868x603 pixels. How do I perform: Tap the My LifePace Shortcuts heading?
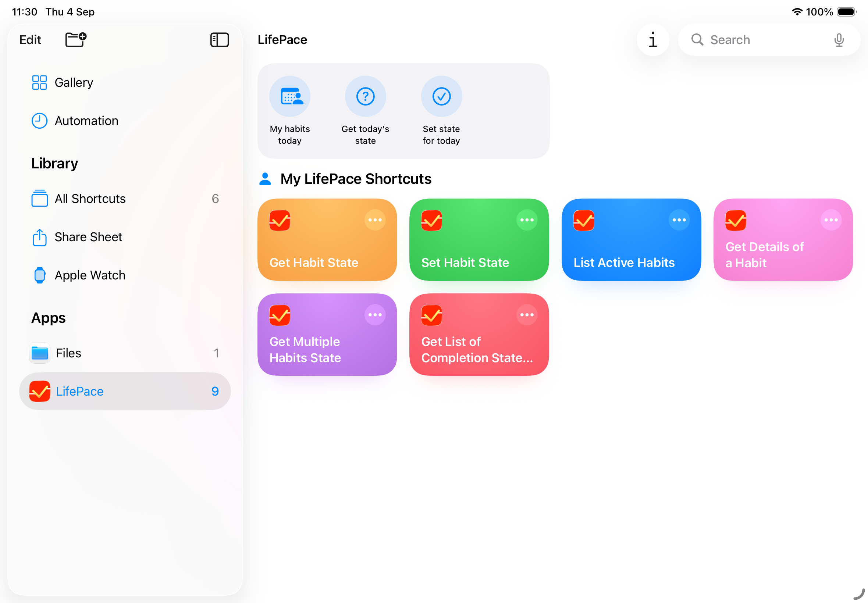pyautogui.click(x=356, y=179)
